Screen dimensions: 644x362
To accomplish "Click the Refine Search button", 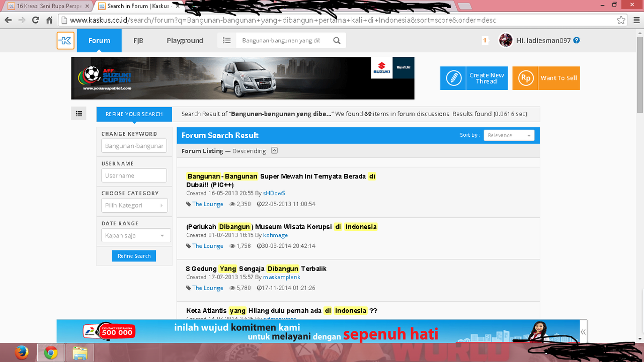I will pyautogui.click(x=134, y=256).
